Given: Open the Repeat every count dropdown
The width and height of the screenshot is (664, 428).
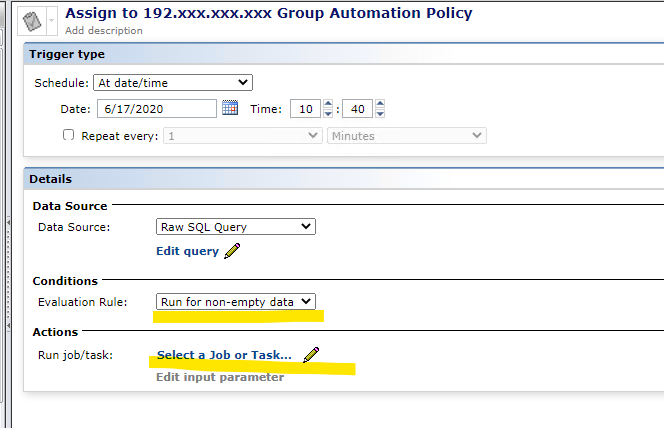Looking at the screenshot, I should (x=243, y=136).
